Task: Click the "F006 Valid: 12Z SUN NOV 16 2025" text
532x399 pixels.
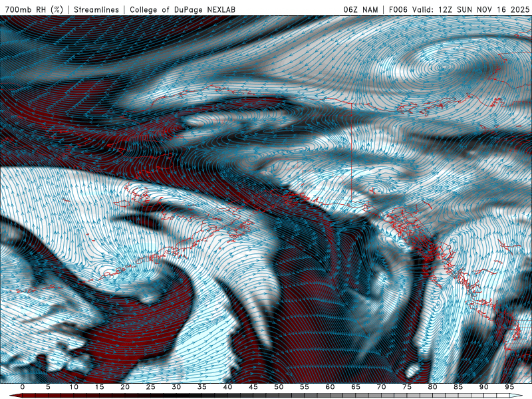Action: [459, 9]
